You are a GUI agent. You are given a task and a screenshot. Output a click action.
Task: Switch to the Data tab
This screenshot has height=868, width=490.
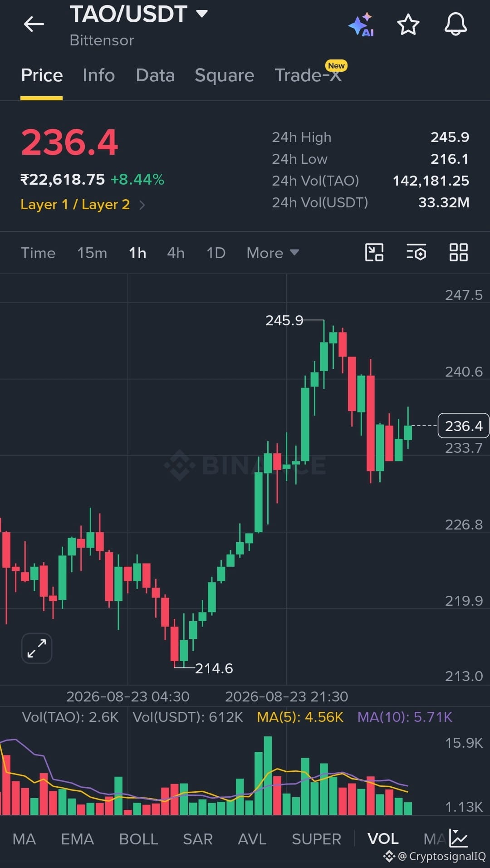point(155,75)
